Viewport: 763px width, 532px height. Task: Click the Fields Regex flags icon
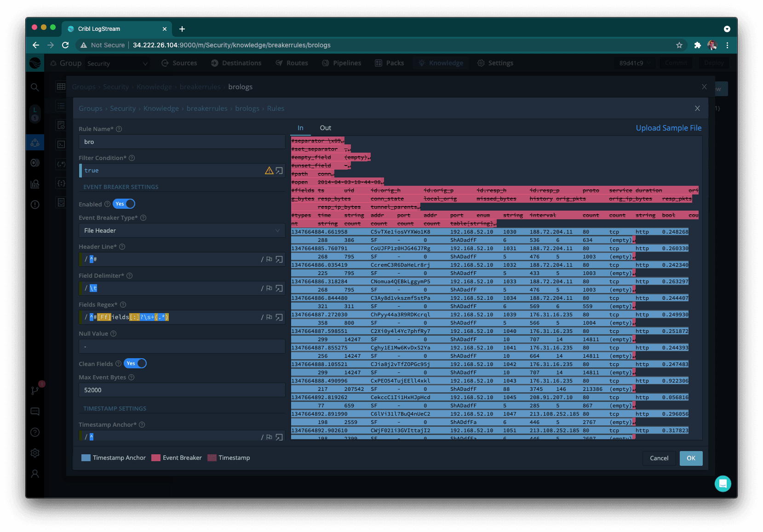pyautogui.click(x=269, y=317)
